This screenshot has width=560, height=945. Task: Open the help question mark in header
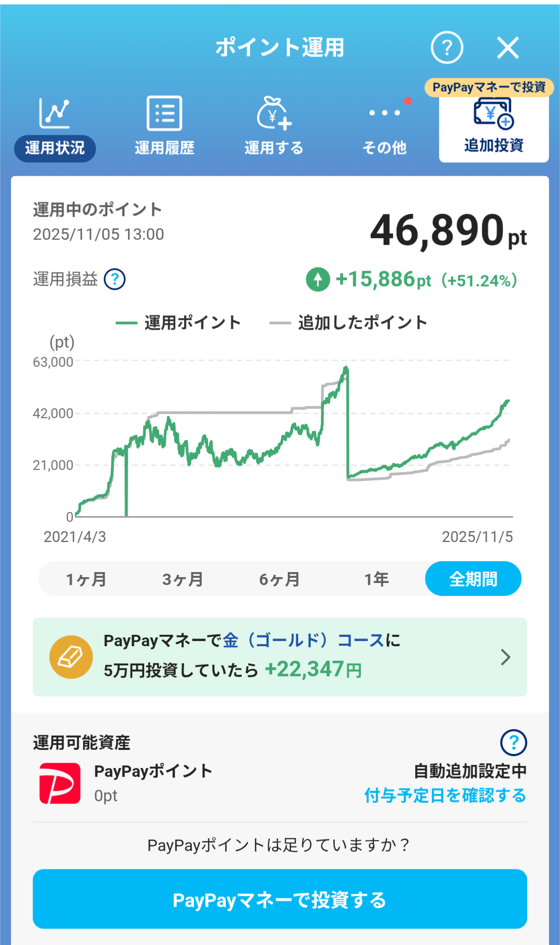tap(446, 48)
